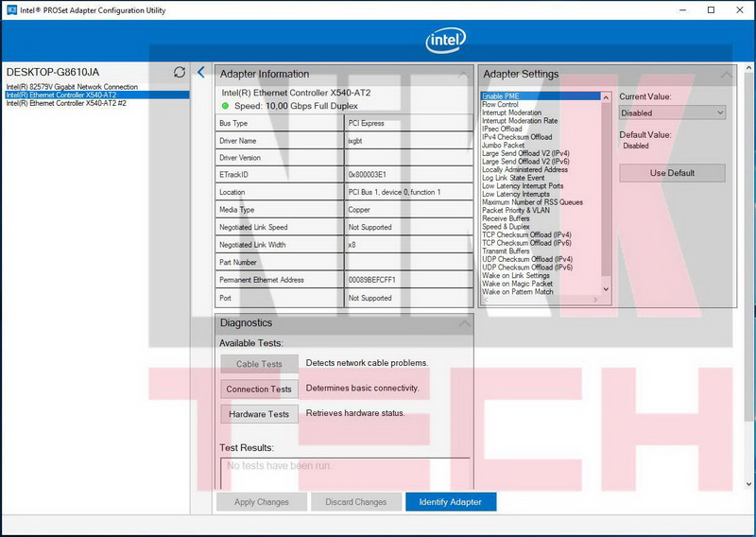Viewport: 756px width, 537px height.
Task: Click the DESKTOP-G8610JA computer name
Action: coord(53,73)
